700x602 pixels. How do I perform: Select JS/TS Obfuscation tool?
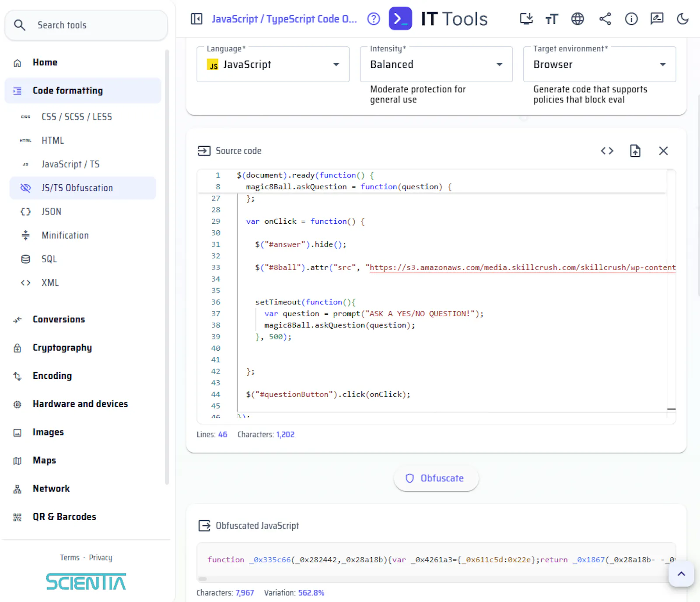point(83,188)
